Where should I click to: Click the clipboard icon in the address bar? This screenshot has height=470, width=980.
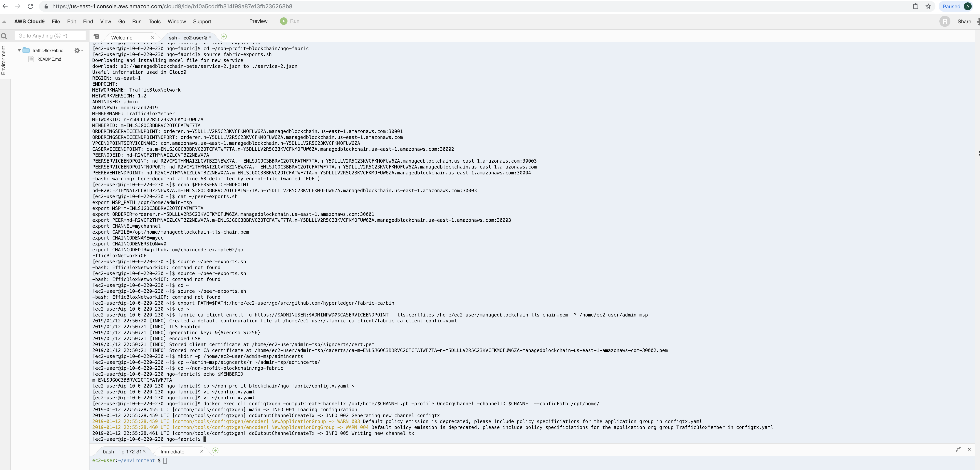pyautogui.click(x=916, y=7)
